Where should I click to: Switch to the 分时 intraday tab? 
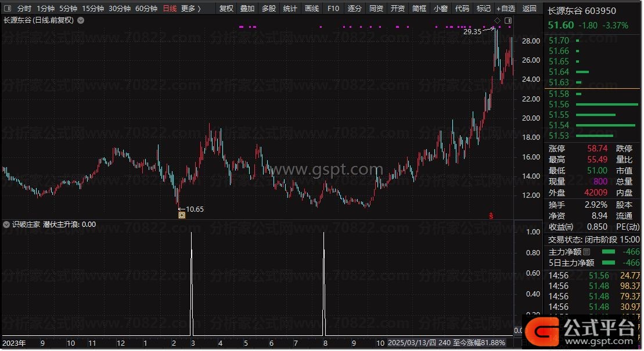click(24, 9)
